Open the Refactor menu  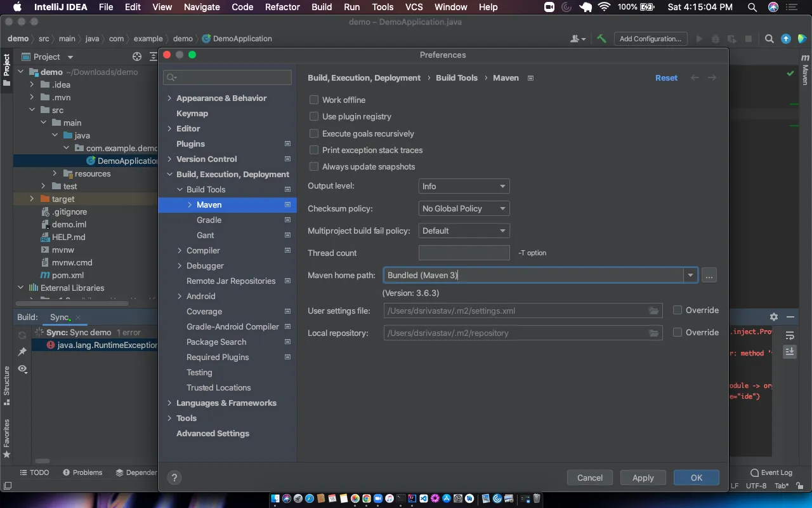pyautogui.click(x=282, y=7)
